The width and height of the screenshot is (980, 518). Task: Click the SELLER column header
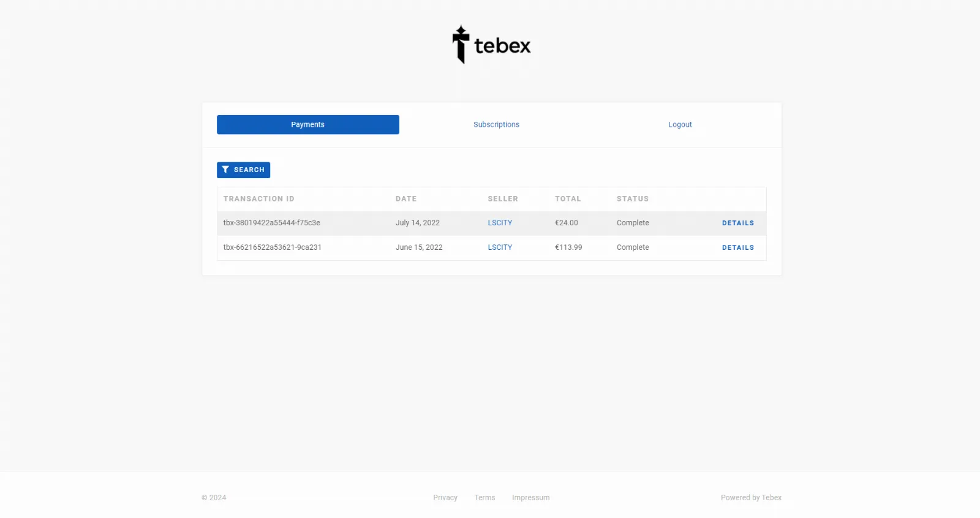(503, 199)
